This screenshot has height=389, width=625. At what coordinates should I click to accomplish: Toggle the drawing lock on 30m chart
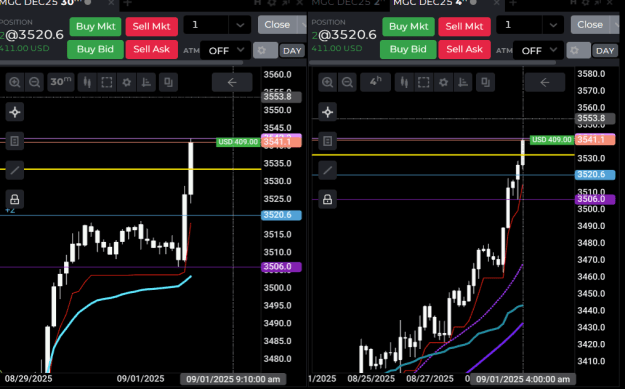coord(15,199)
